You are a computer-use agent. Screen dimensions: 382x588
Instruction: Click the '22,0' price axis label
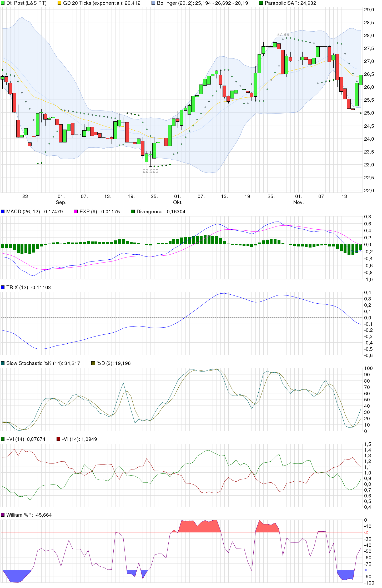[369, 191]
